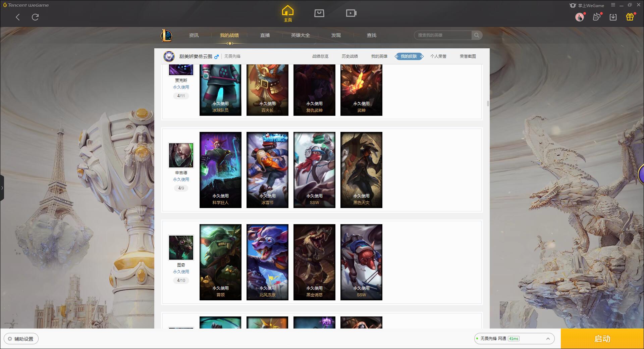Image resolution: width=644 pixels, height=349 pixels.
Task: Open the gift box icon
Action: tap(630, 17)
